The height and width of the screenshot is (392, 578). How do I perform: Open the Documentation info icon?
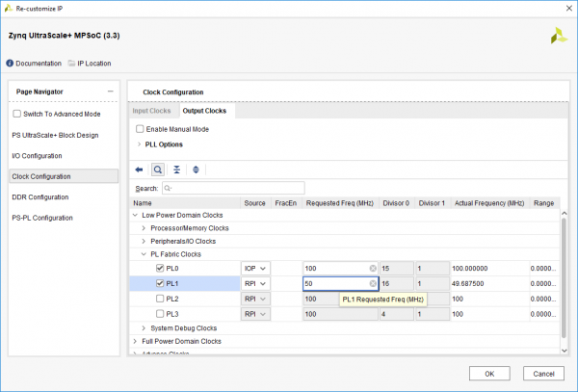(x=10, y=64)
